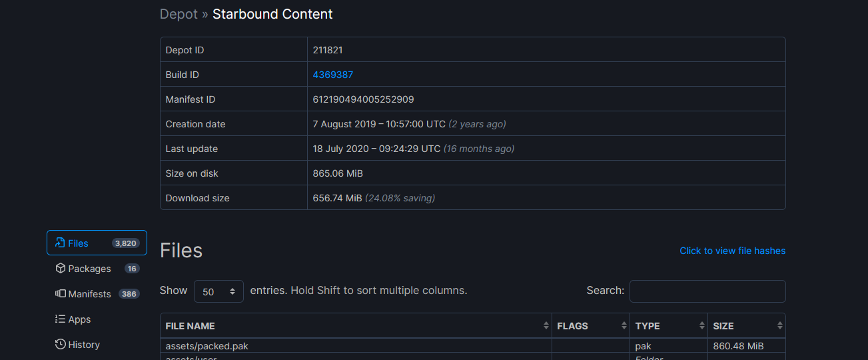Click the 3,820 files count badge
This screenshot has width=868, height=360.
pyautogui.click(x=125, y=243)
